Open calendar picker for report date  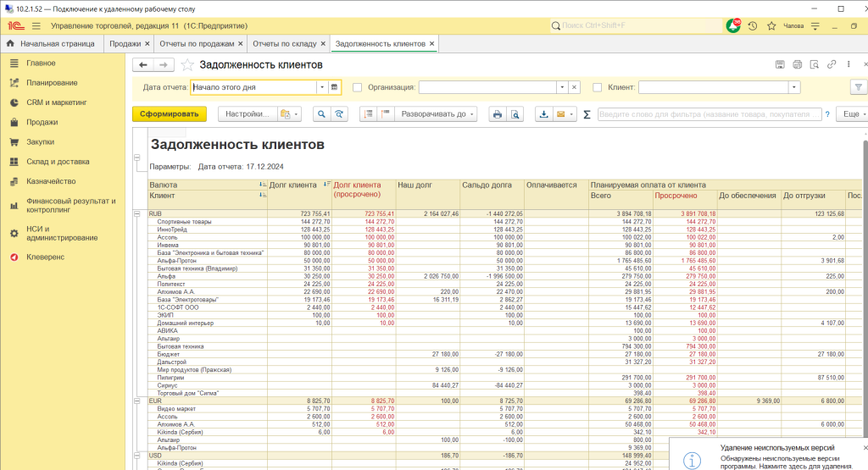(335, 86)
